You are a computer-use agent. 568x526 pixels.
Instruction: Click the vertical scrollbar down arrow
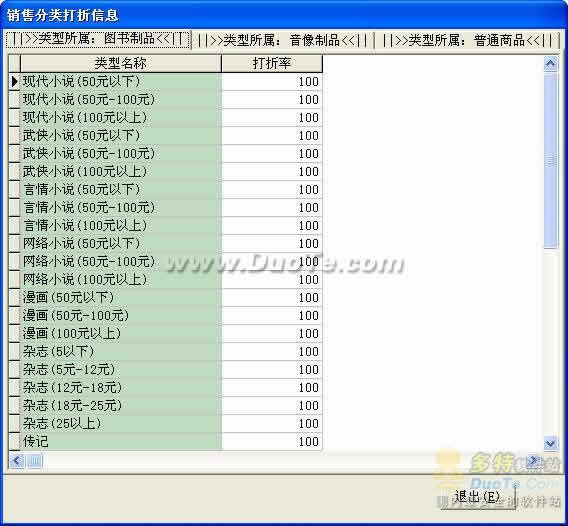550,443
